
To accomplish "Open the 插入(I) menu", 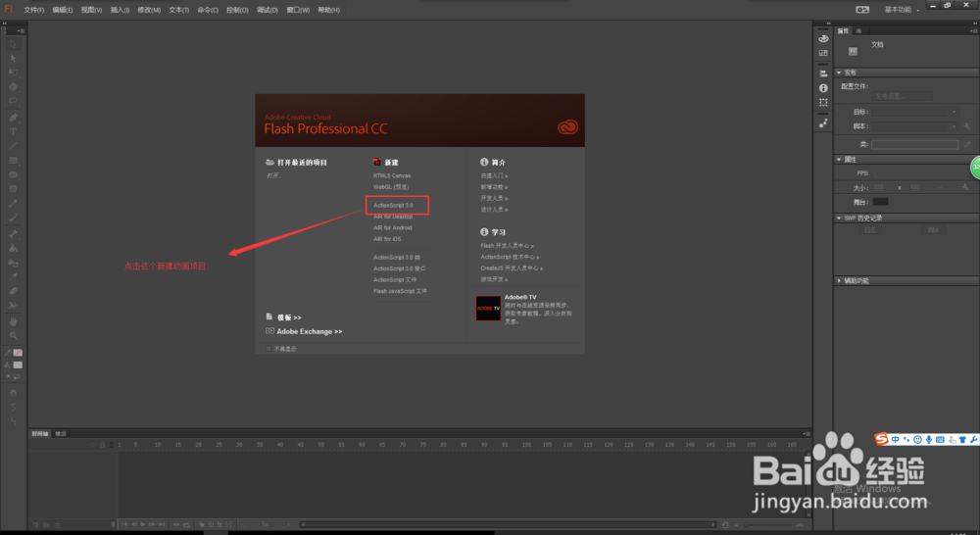I will click(x=120, y=10).
